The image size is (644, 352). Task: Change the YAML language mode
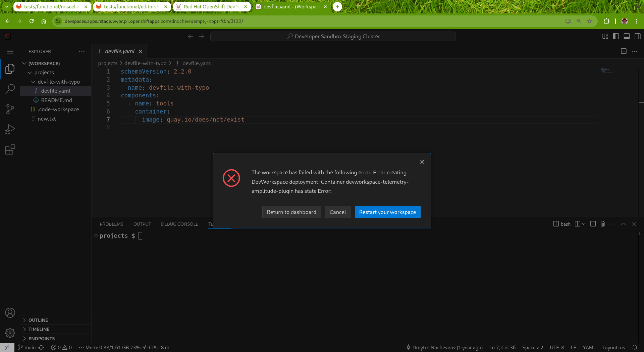click(589, 348)
